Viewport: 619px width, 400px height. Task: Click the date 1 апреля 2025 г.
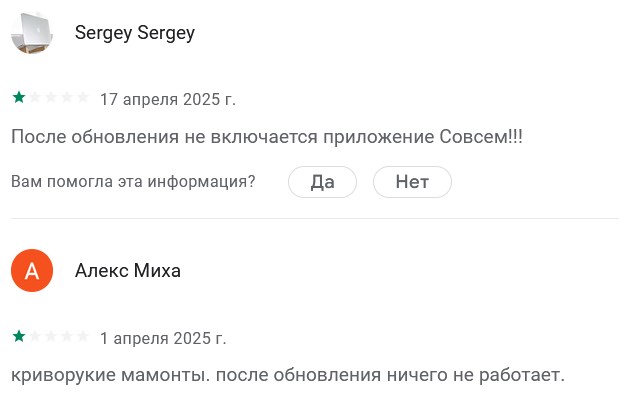tap(163, 338)
